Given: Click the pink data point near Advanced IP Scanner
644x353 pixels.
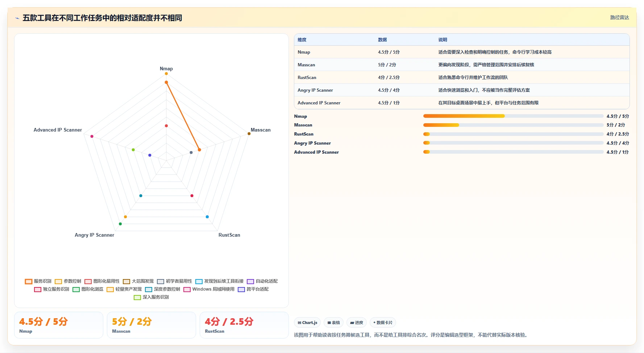Looking at the screenshot, I should (92, 136).
